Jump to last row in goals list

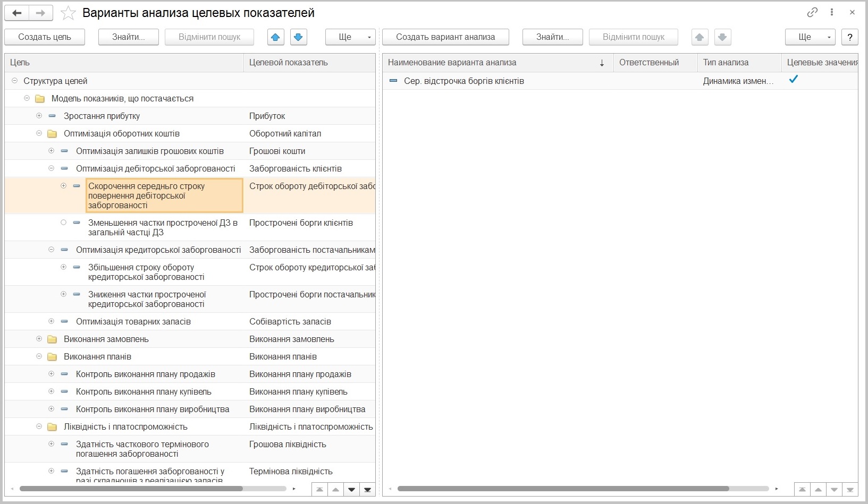pyautogui.click(x=367, y=489)
